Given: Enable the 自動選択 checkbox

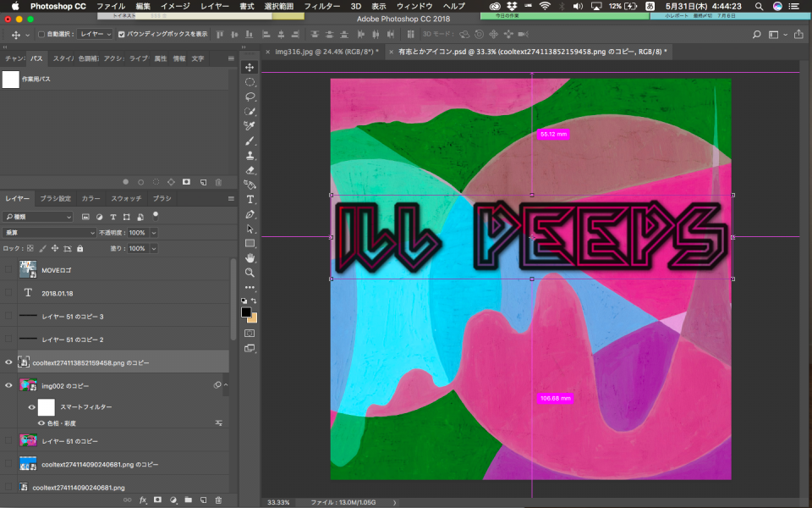Looking at the screenshot, I should click(x=41, y=35).
